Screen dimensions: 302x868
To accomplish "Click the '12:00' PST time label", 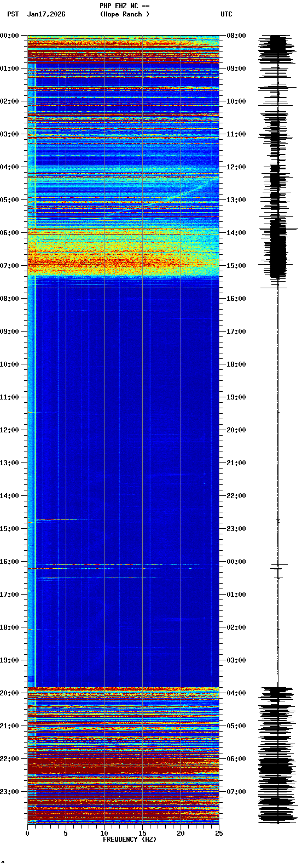I will [x=10, y=430].
